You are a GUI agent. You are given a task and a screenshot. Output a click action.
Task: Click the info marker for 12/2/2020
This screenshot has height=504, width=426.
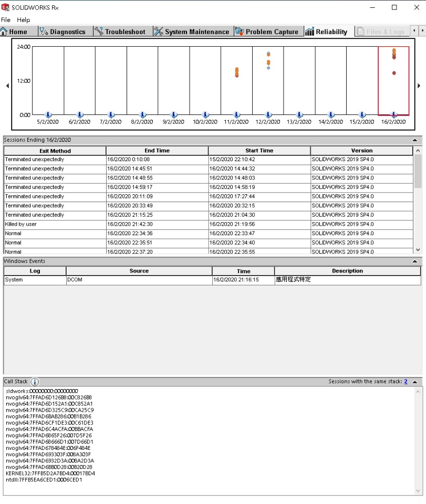pyautogui.click(x=268, y=114)
